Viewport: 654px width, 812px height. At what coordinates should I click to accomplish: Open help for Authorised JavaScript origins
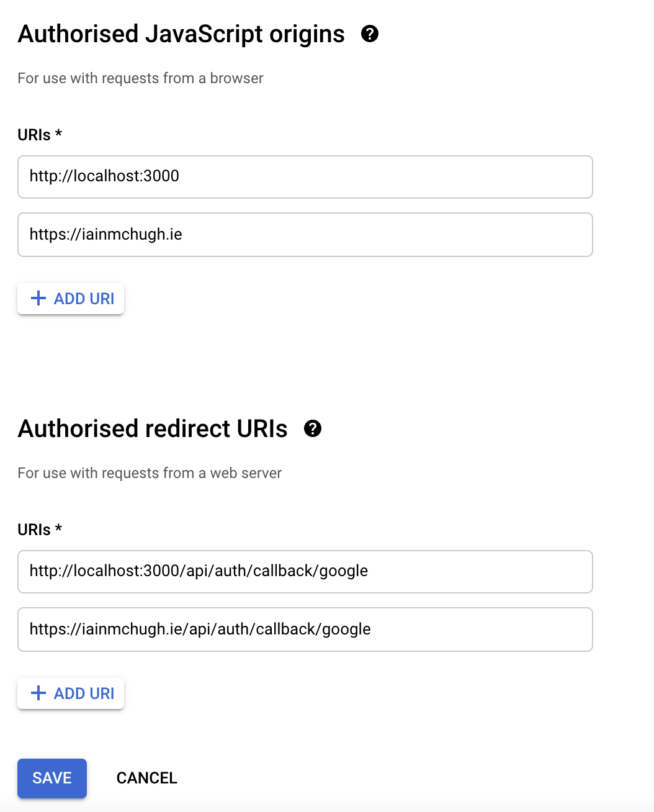pos(370,34)
